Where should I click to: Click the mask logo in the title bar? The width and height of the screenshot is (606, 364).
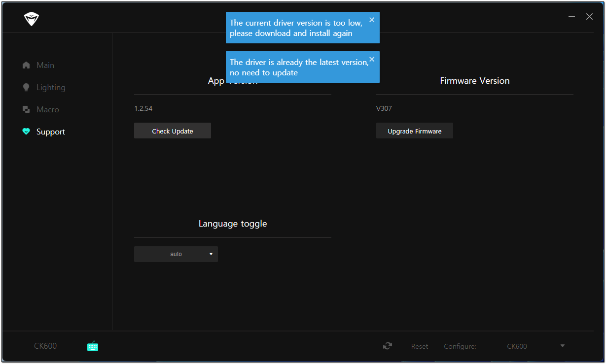pos(31,19)
